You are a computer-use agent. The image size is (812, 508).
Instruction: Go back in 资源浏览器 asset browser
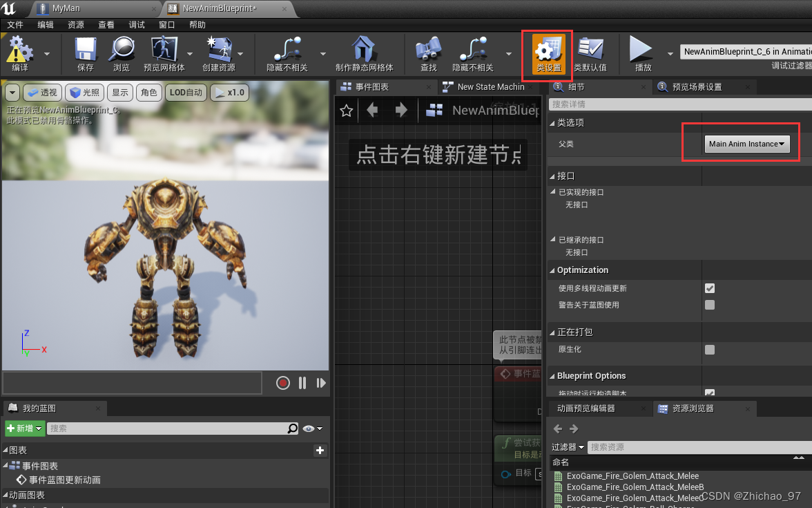coord(558,429)
